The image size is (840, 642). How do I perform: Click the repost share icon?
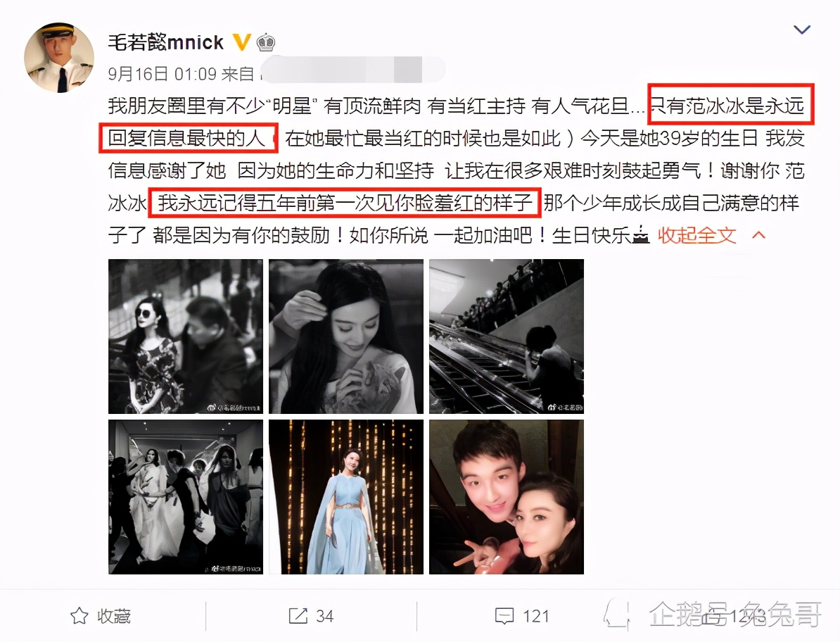coord(298,616)
